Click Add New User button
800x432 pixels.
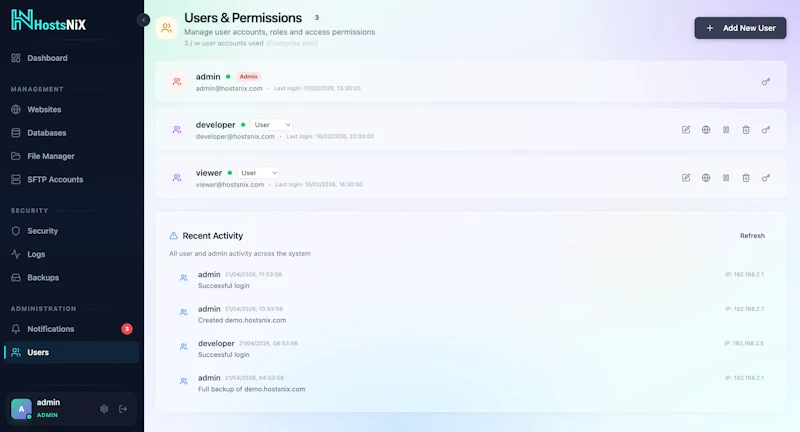(740, 28)
